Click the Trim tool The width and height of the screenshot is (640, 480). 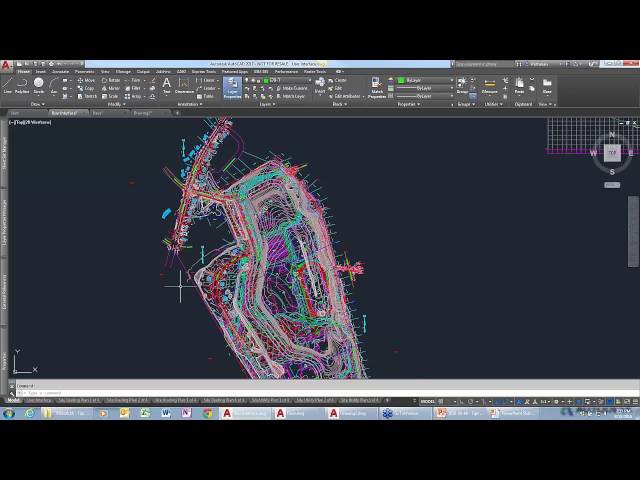[133, 80]
